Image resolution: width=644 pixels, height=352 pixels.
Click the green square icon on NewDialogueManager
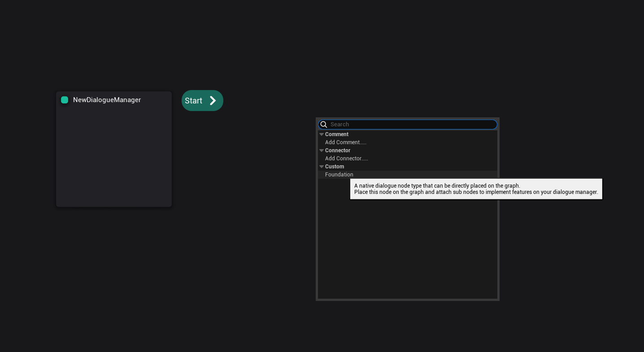[65, 100]
